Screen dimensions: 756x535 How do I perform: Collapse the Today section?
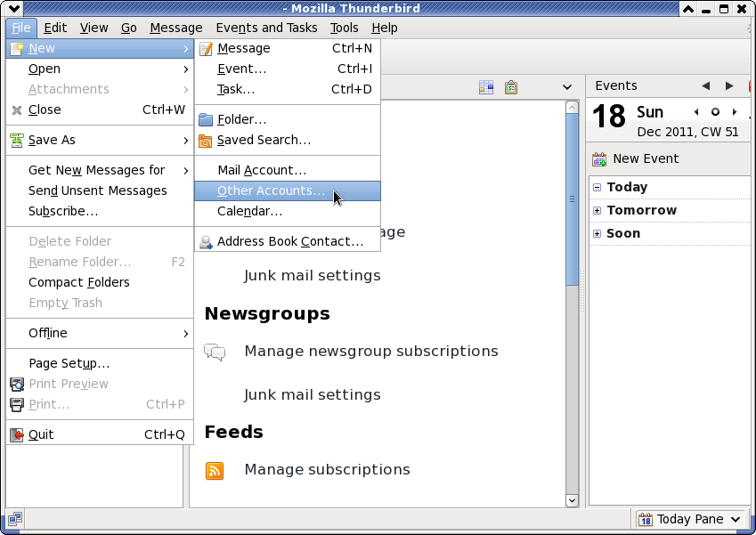pyautogui.click(x=597, y=187)
